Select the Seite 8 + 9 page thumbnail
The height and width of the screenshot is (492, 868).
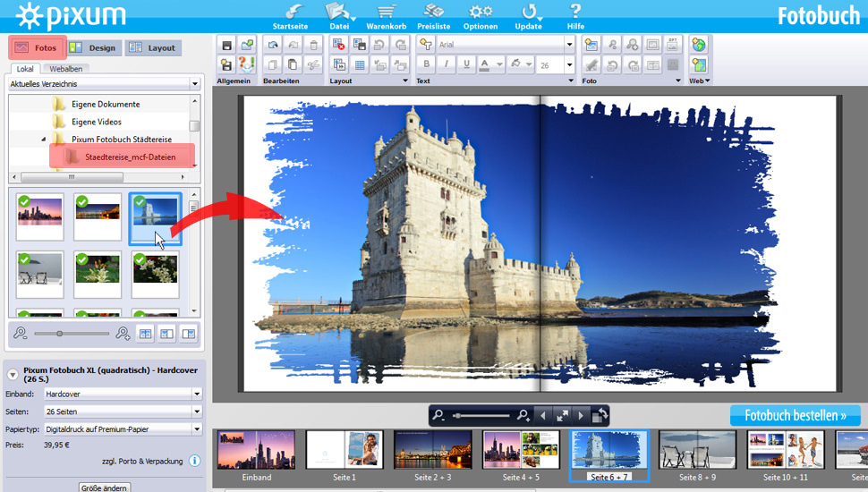pyautogui.click(x=697, y=450)
